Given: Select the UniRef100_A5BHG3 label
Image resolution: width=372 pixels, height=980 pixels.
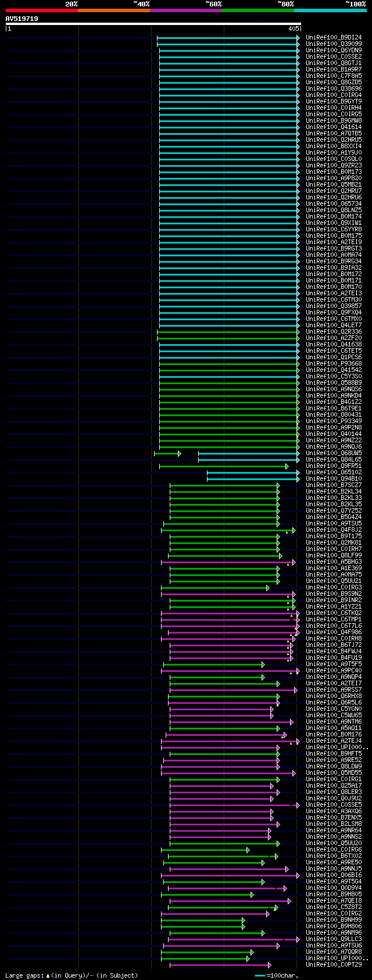Looking at the screenshot, I should coord(334,561).
